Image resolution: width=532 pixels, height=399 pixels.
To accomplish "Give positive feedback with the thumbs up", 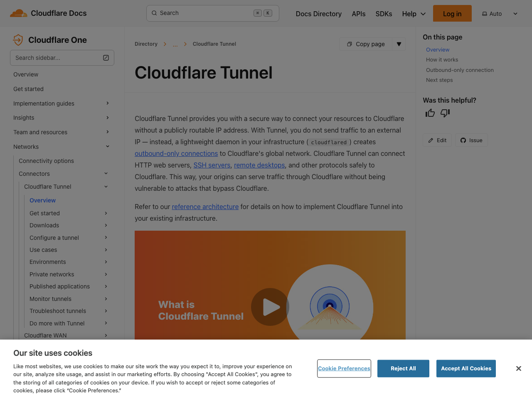I will click(430, 113).
